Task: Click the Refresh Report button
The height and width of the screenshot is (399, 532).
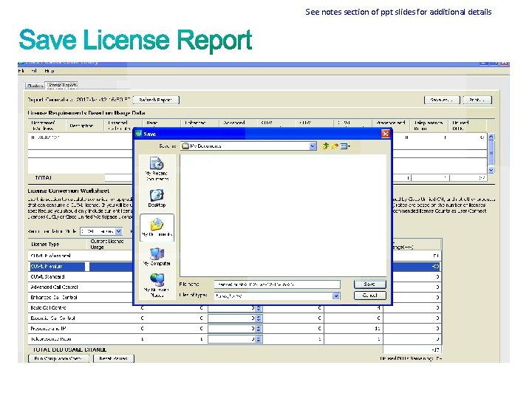Action: click(x=156, y=100)
